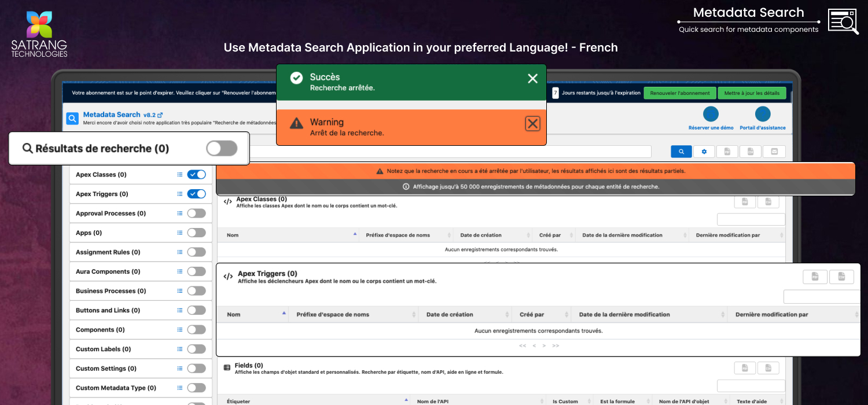Export Apex Triggers section to PDF
Image resolution: width=868 pixels, height=405 pixels.
pos(815,277)
